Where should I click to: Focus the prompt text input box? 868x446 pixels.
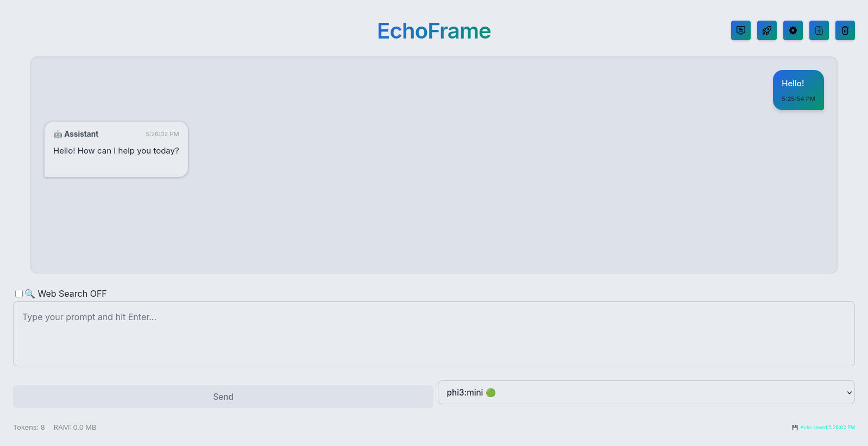(433, 333)
